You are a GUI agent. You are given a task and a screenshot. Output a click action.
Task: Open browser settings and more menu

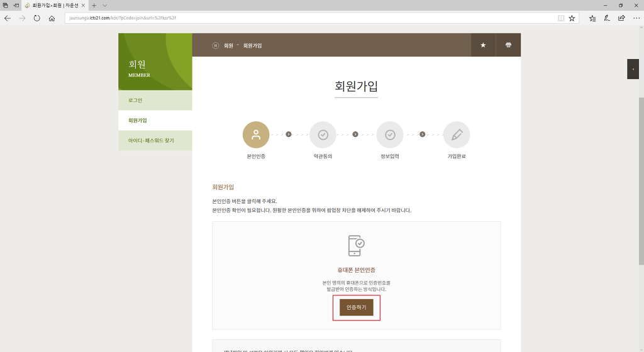636,18
